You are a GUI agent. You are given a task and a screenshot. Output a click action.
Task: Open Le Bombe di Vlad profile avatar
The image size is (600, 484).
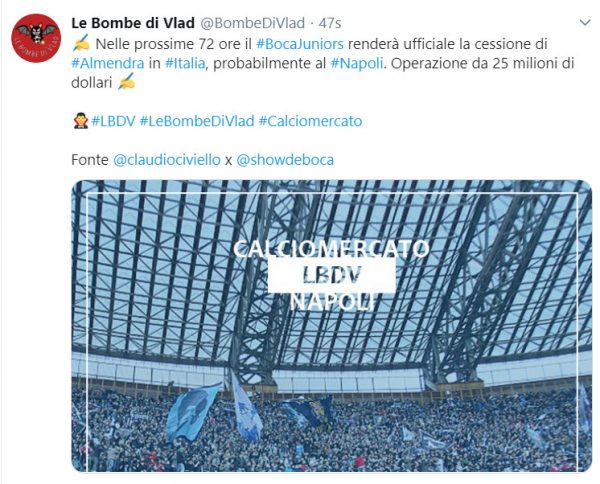(36, 38)
